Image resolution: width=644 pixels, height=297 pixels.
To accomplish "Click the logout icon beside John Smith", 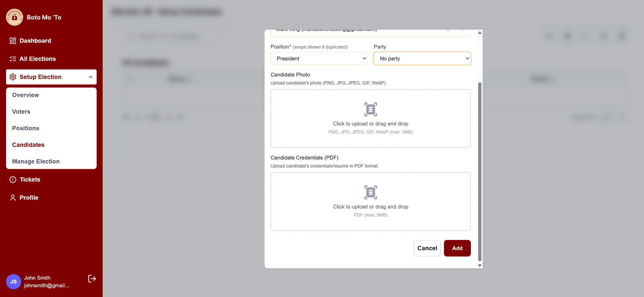I will [x=92, y=279].
